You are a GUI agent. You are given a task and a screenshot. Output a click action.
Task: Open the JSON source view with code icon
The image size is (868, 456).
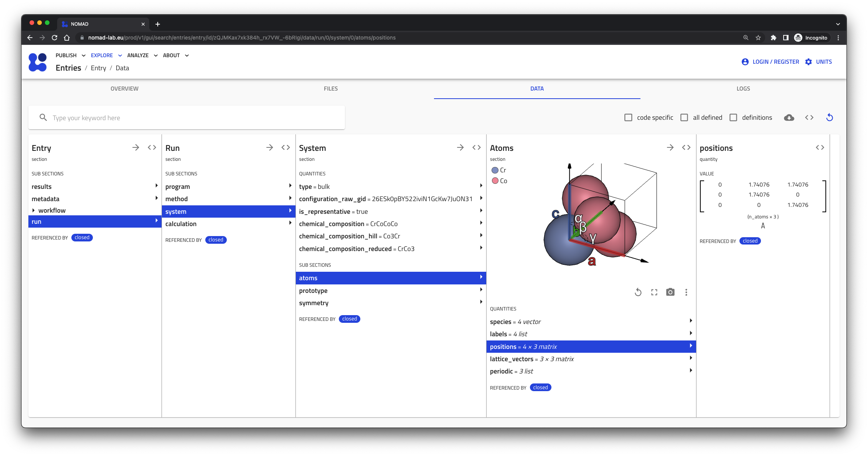coord(809,117)
